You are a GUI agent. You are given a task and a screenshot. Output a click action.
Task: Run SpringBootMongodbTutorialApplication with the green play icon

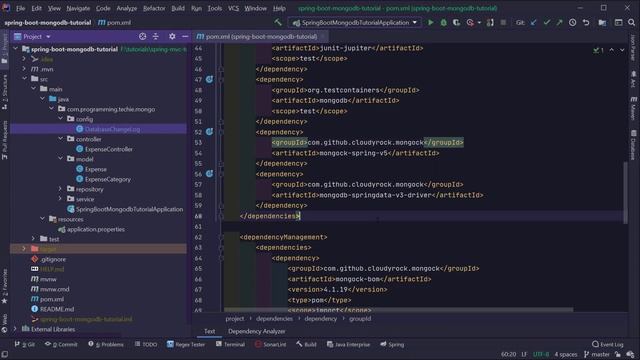pos(430,23)
